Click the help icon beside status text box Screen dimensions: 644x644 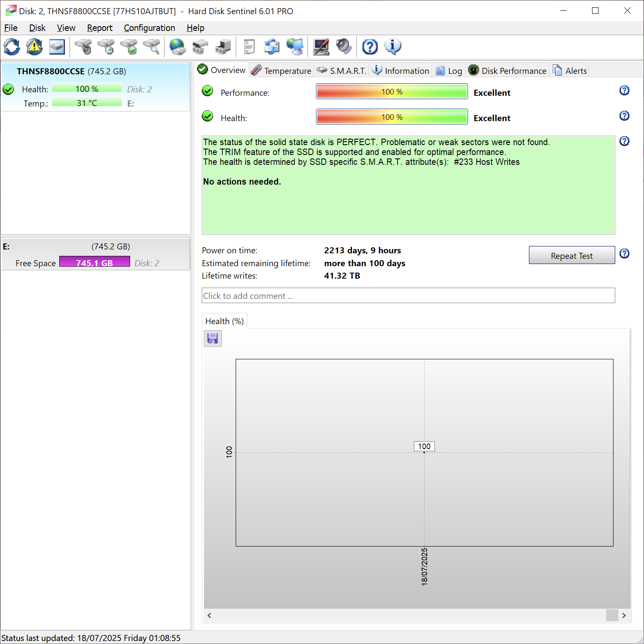624,141
